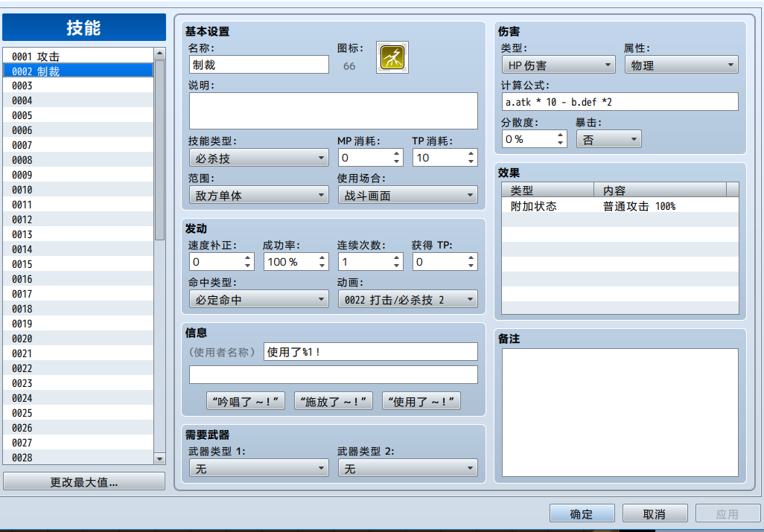The height and width of the screenshot is (532, 764).
Task: Click the 计算公式 formula field
Action: tap(620, 102)
